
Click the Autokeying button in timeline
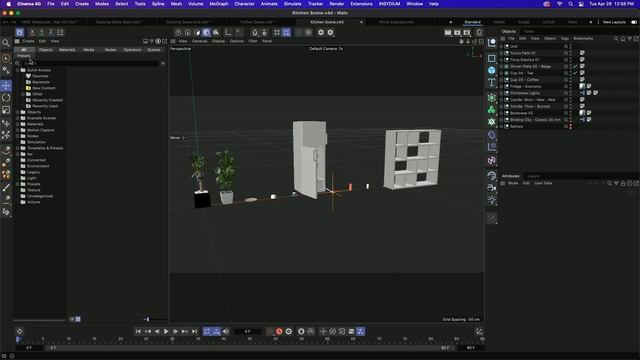(x=289, y=331)
